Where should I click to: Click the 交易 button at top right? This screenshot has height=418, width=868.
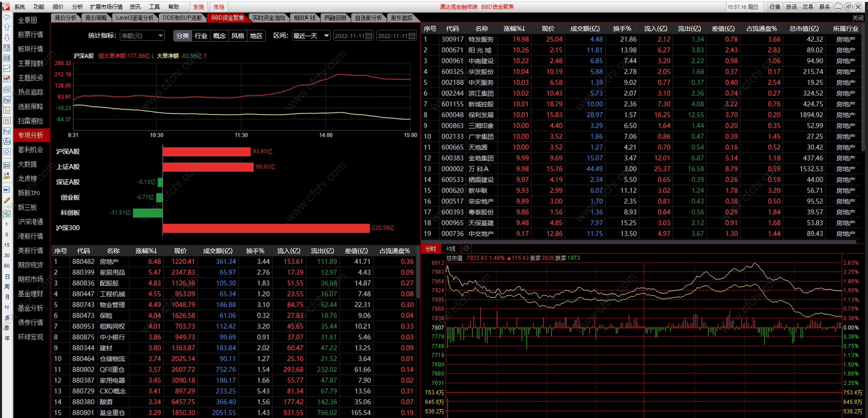(x=808, y=7)
